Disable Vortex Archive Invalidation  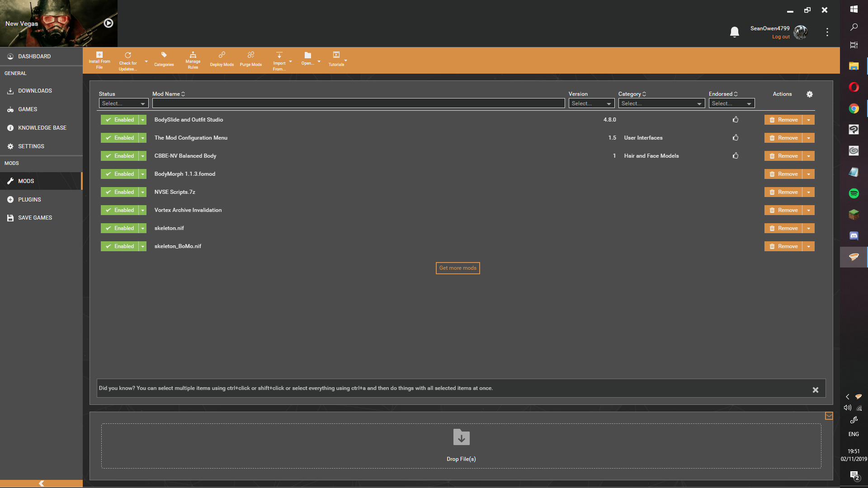[x=120, y=210]
